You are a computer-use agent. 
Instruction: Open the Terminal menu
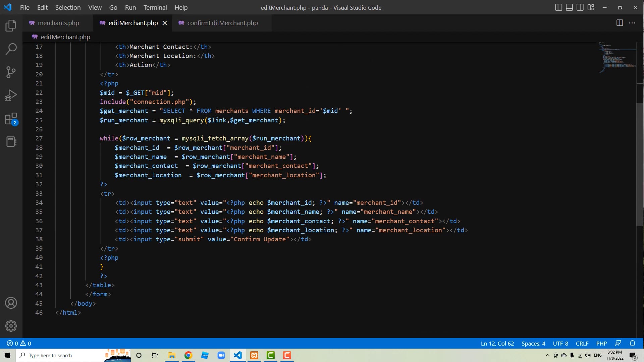(155, 7)
